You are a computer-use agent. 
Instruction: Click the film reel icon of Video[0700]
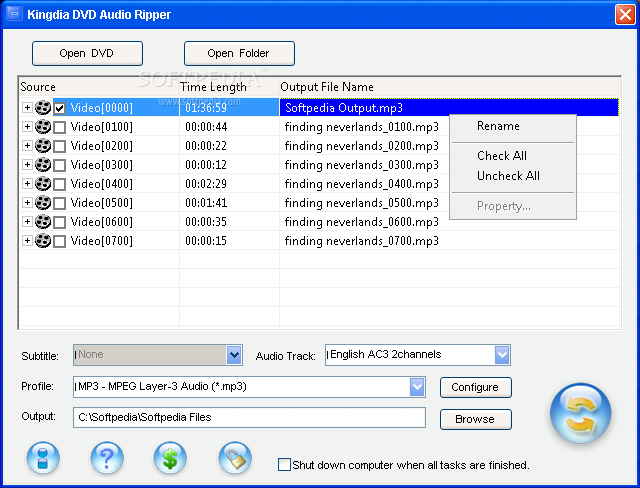click(x=43, y=241)
